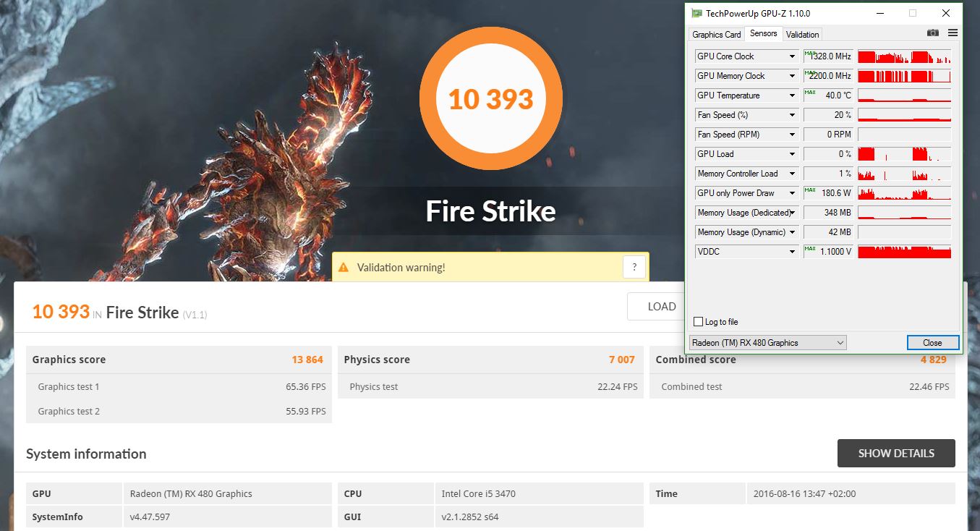The width and height of the screenshot is (980, 531).
Task: Select the Sensors tab
Action: point(763,33)
